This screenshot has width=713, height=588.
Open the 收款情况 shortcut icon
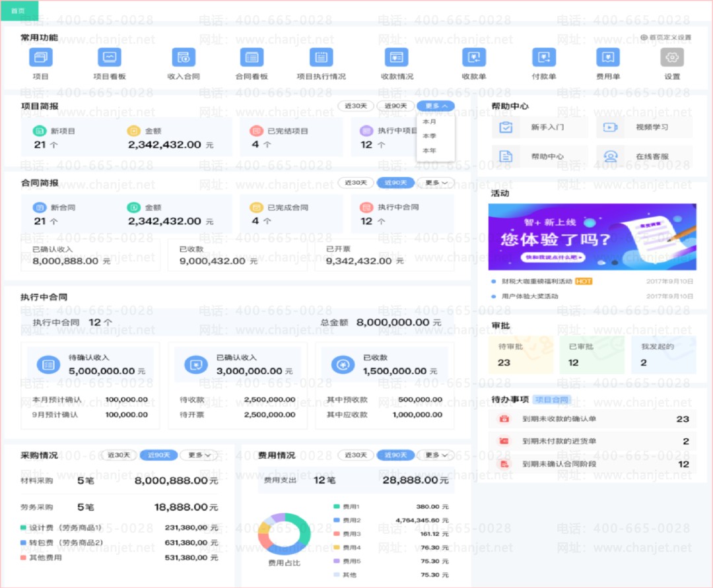(397, 57)
